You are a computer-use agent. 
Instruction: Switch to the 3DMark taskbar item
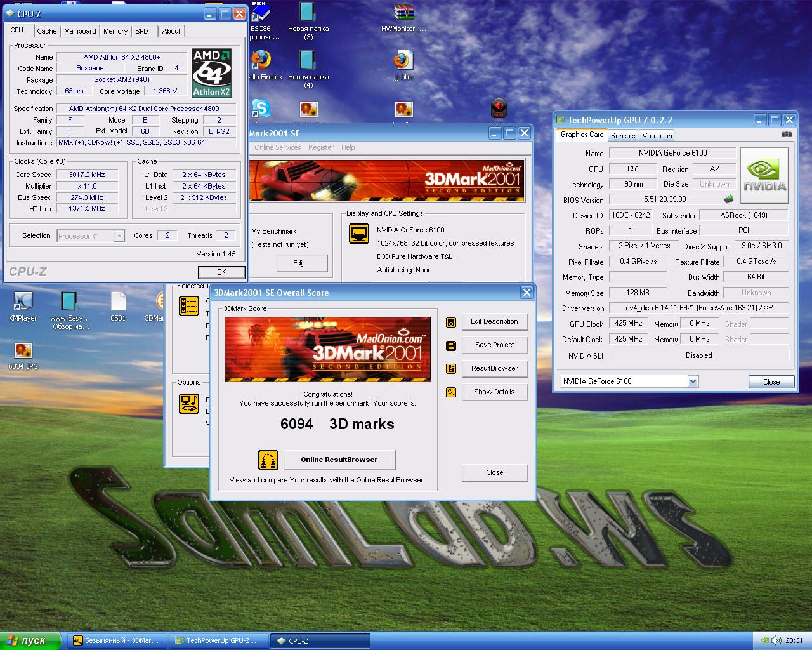click(117, 640)
